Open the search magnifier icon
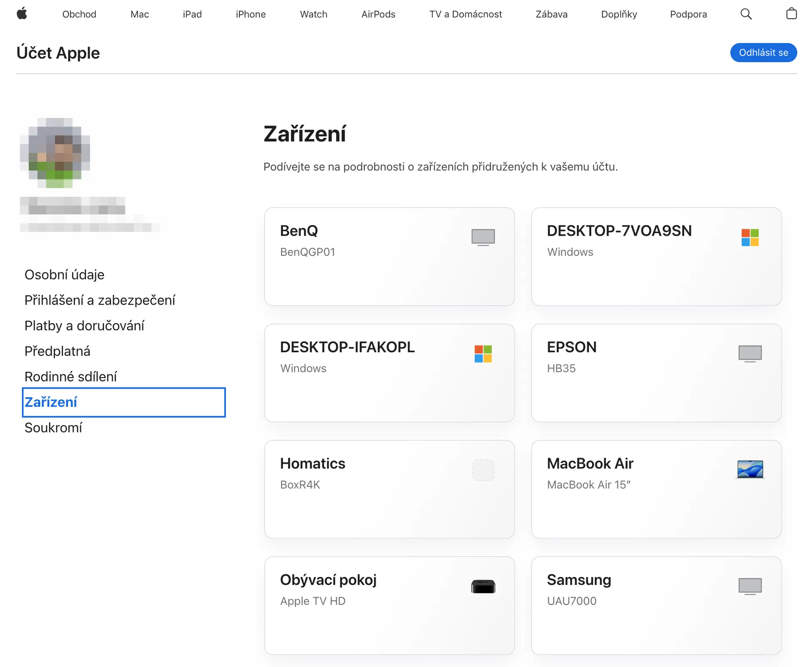812x667 pixels. (x=746, y=14)
